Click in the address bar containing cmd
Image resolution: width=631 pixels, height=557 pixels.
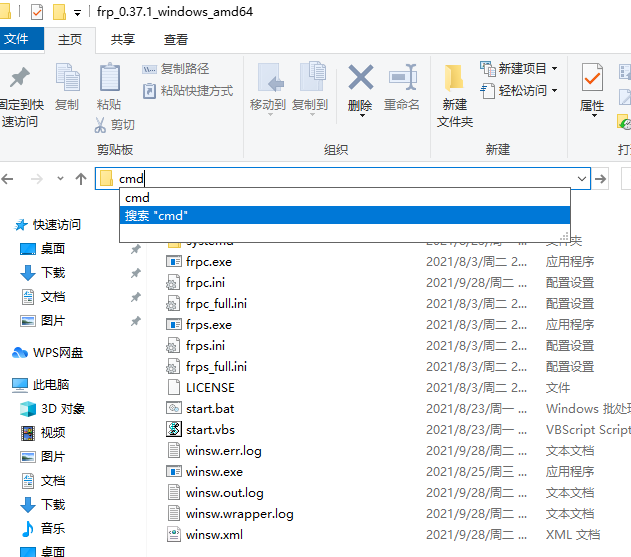click(x=343, y=178)
